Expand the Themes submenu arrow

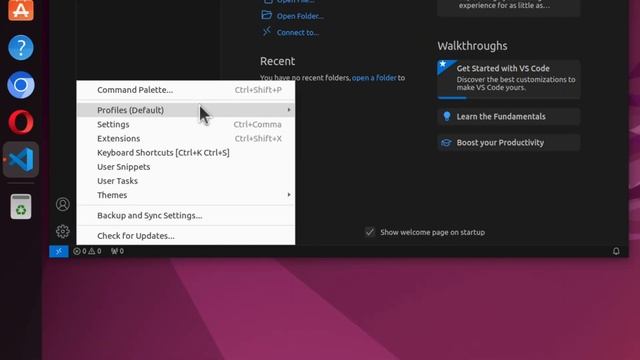click(x=289, y=195)
